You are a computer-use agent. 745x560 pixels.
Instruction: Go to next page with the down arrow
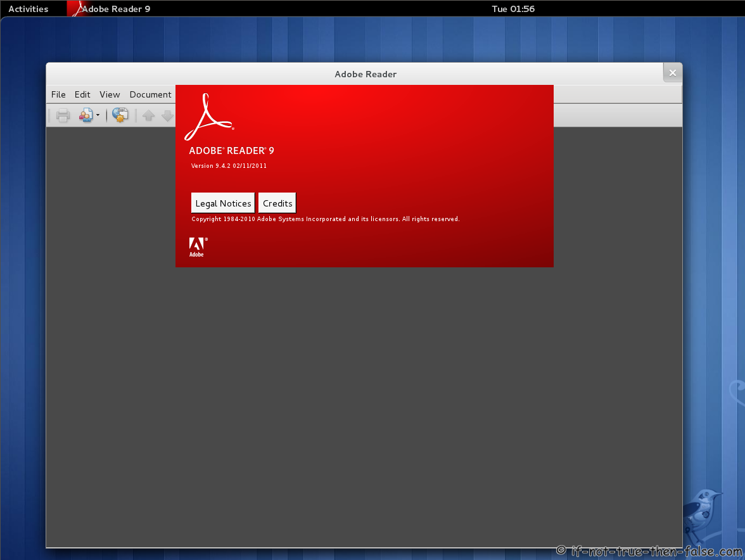click(x=168, y=115)
